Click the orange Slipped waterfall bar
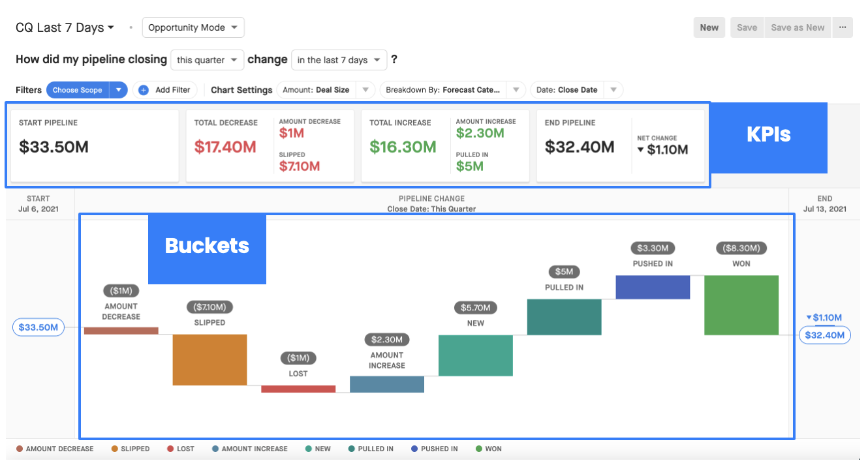Viewport: 868px width, 463px height. pos(209,360)
